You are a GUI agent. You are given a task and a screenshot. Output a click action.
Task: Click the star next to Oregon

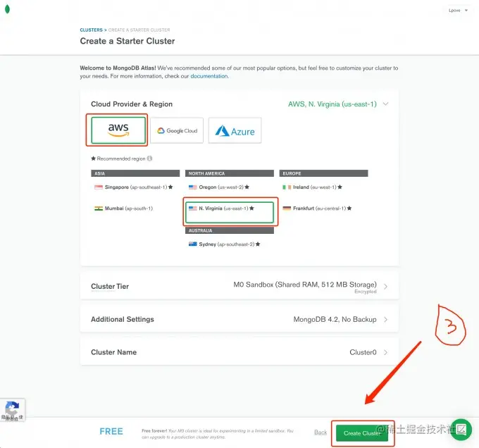coord(247,187)
